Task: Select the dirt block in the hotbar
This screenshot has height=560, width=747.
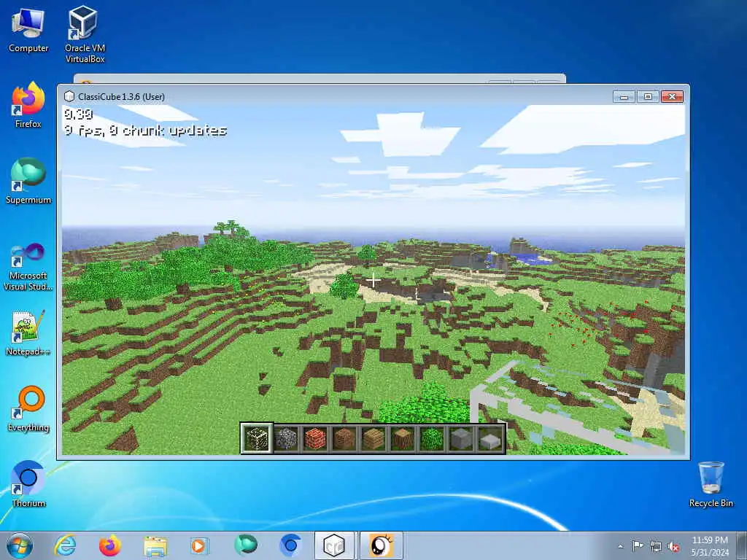Action: 344,438
